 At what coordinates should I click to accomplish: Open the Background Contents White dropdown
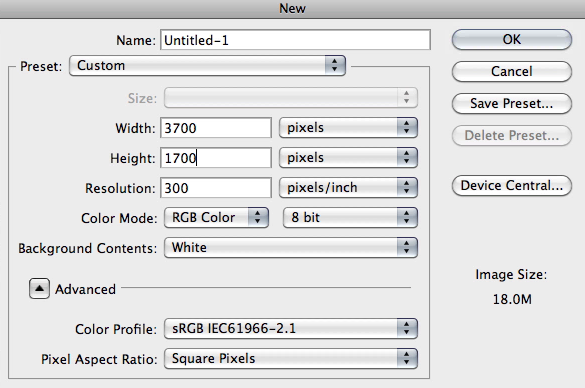[291, 248]
